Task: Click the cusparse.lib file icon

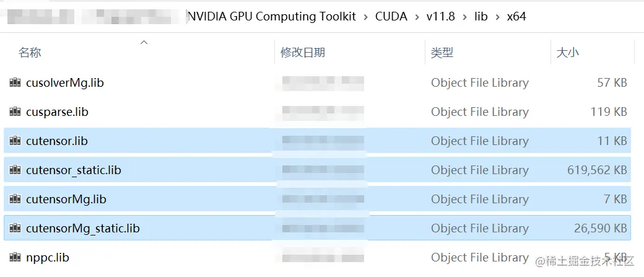Action: (15, 112)
